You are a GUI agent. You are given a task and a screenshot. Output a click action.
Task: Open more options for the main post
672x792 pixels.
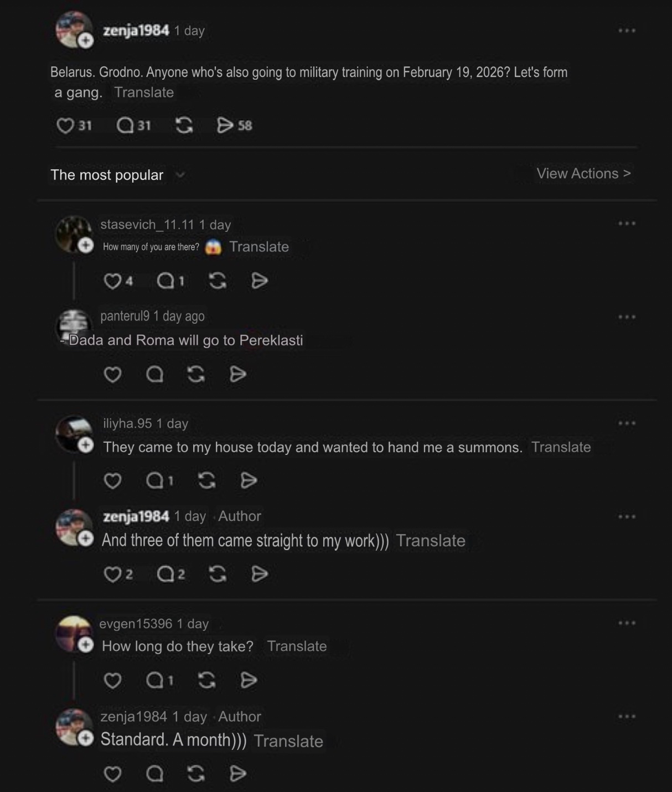click(x=627, y=30)
